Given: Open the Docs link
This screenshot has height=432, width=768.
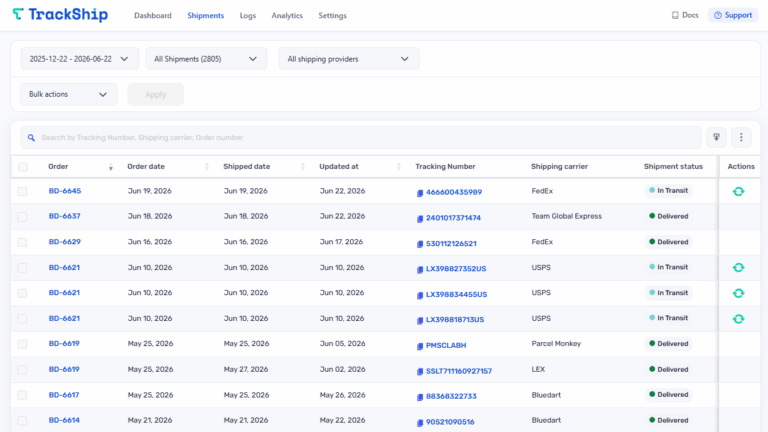Looking at the screenshot, I should pos(685,15).
